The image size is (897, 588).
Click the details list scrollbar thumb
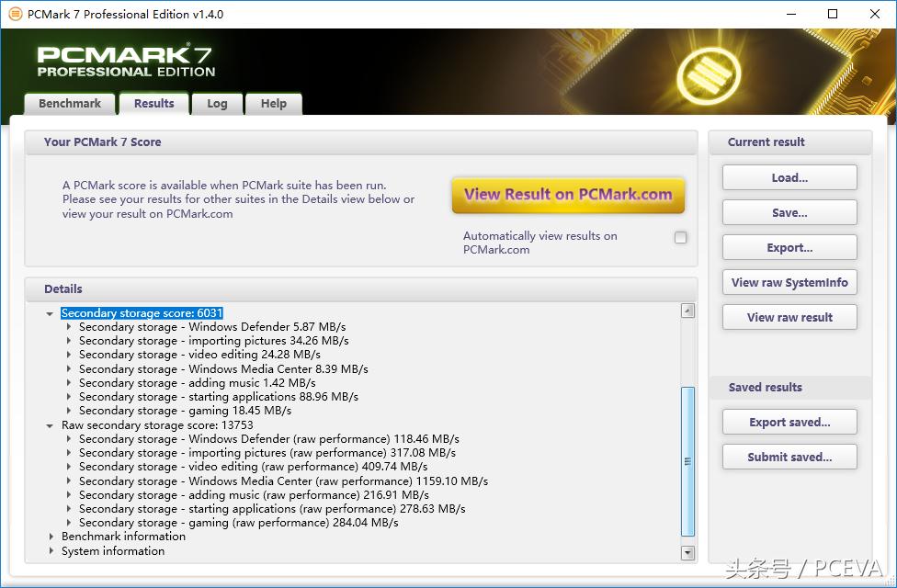click(688, 461)
